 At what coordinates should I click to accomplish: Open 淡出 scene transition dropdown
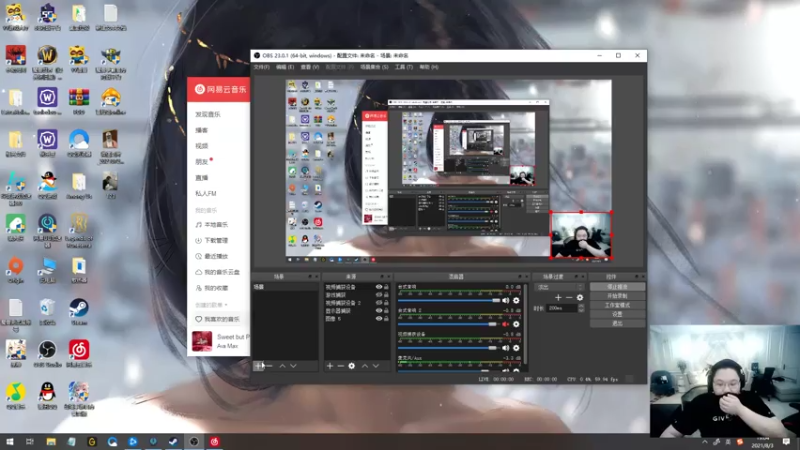[559, 287]
